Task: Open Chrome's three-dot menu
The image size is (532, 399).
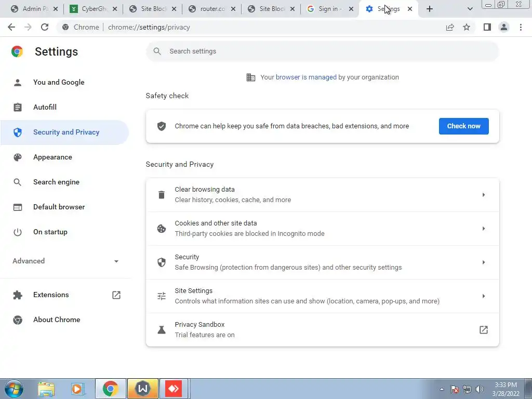Action: click(x=521, y=27)
